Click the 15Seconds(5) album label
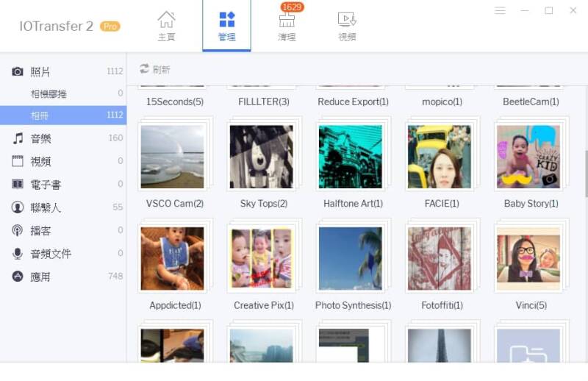 pos(175,102)
